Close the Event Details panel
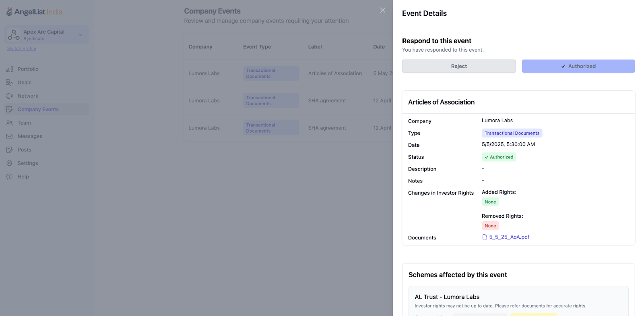The image size is (644, 316). [382, 10]
